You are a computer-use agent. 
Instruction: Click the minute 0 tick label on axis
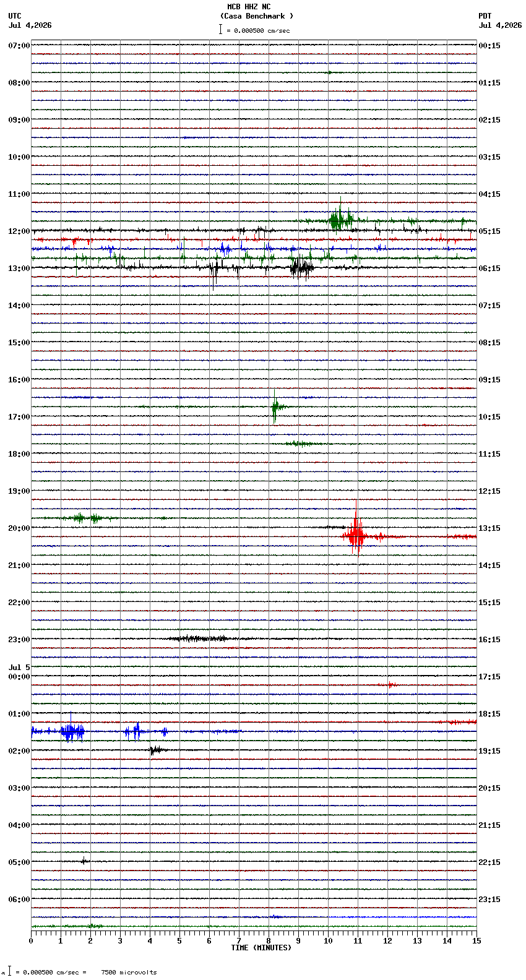(x=31, y=941)
